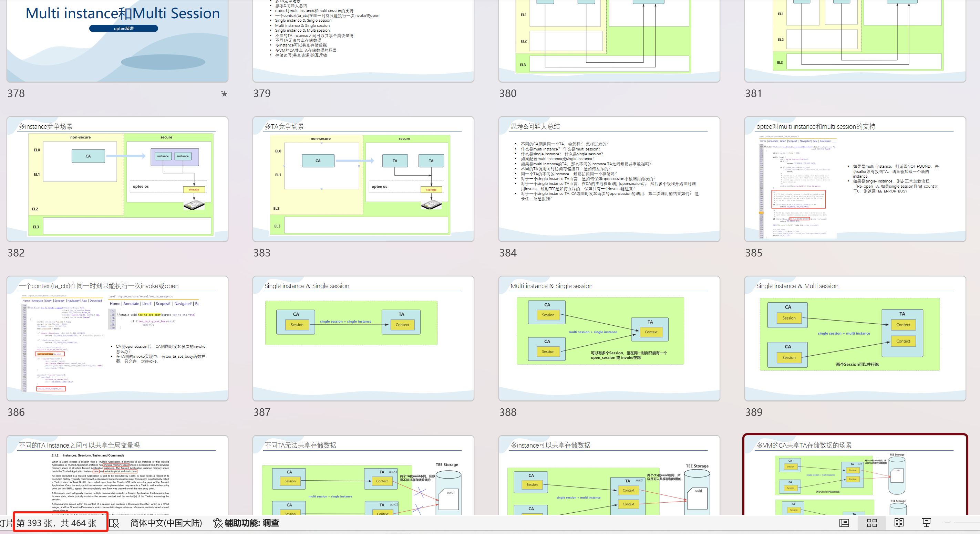Open the 简体中文(中国大陆) language setting
This screenshot has height=534, width=980.
click(x=166, y=523)
